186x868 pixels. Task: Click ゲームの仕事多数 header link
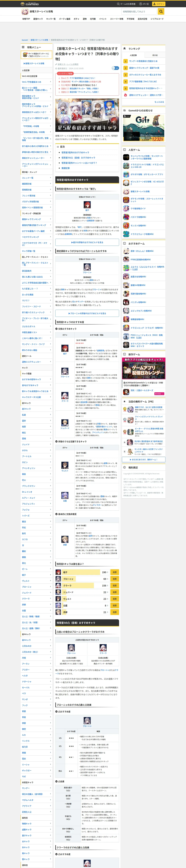click(x=126, y=4)
